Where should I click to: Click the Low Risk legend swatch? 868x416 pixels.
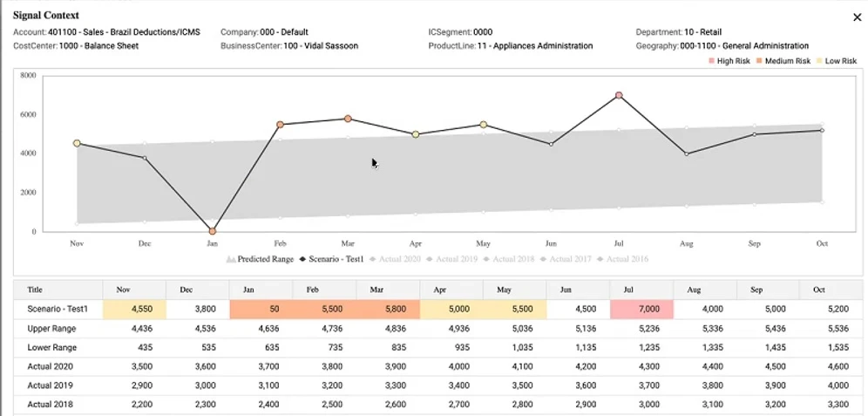coord(818,61)
